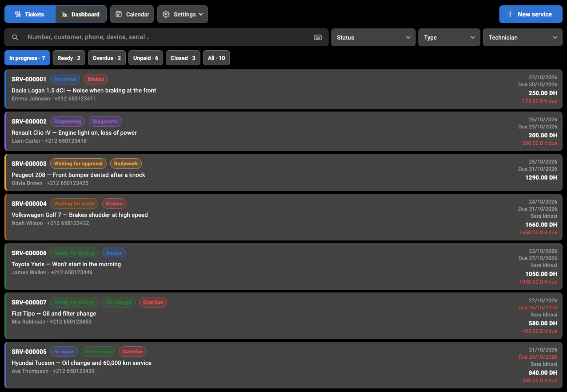Image resolution: width=567 pixels, height=392 pixels.
Task: Toggle the Unpaid · 6 filter chip
Action: coord(146,58)
